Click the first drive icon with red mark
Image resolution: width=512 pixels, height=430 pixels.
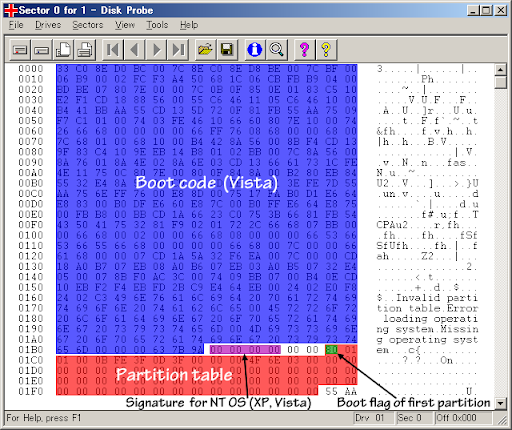point(20,50)
